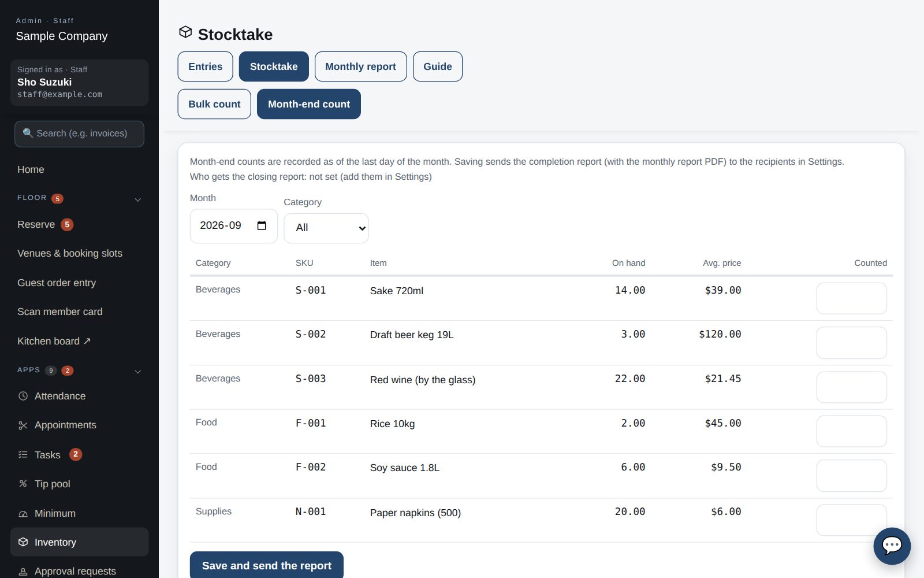Click Save and send the report

[267, 565]
